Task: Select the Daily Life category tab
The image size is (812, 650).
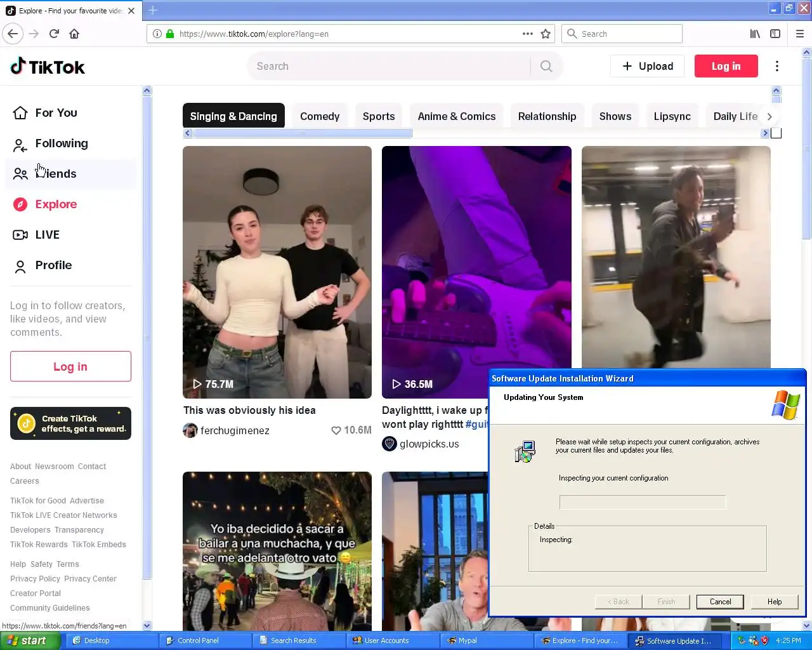Action: pyautogui.click(x=735, y=116)
